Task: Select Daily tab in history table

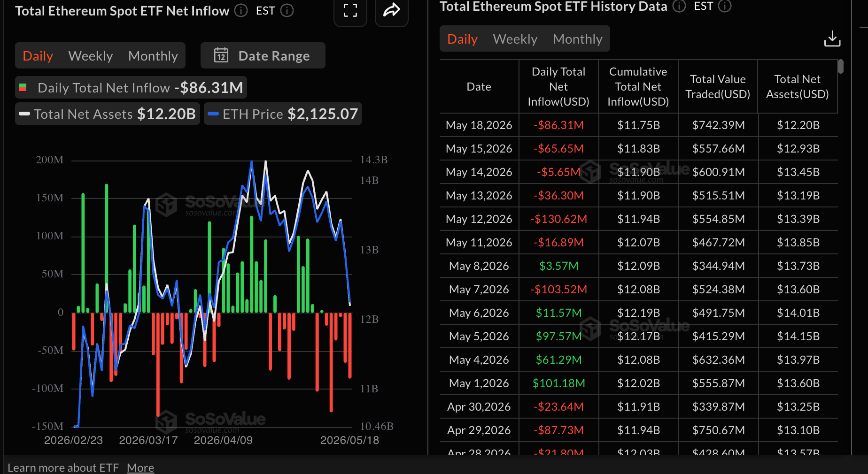Action: point(462,39)
